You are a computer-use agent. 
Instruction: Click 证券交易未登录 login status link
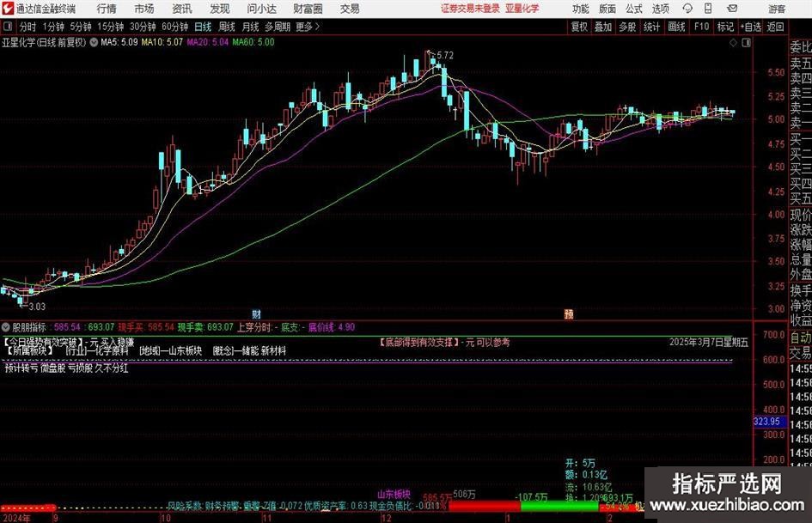(470, 9)
